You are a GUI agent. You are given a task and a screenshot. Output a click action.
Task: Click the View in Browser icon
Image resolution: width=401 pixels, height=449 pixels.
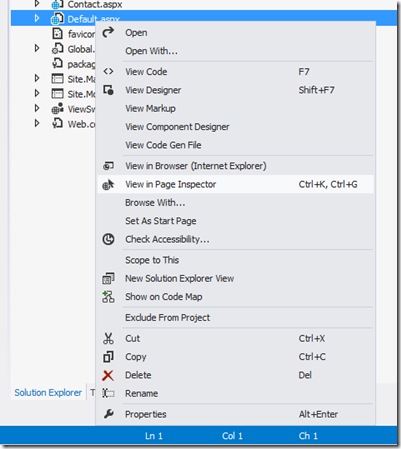point(108,166)
